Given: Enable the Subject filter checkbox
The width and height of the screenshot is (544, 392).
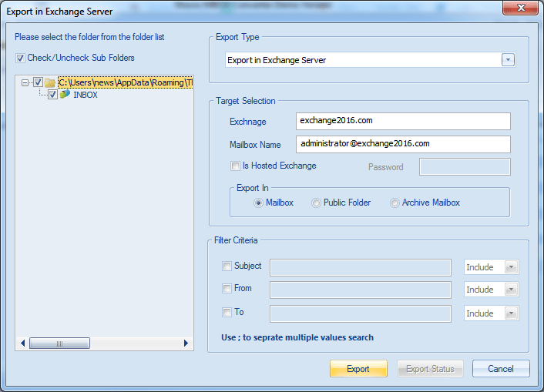Looking at the screenshot, I should coord(227,266).
